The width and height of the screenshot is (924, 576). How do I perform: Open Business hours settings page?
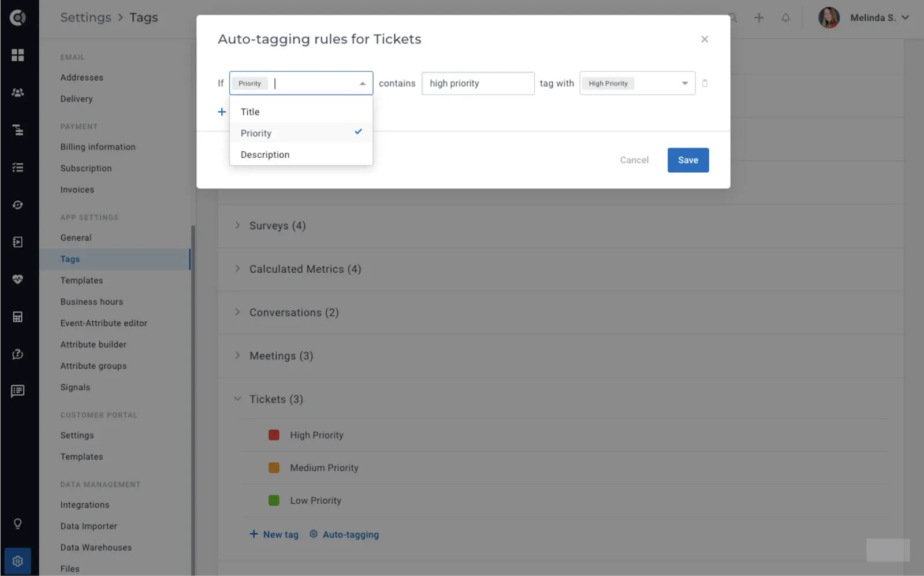92,302
